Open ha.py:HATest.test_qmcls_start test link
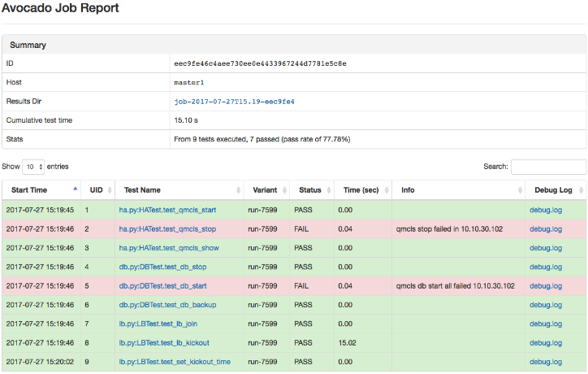The height and width of the screenshot is (374, 588). [169, 211]
